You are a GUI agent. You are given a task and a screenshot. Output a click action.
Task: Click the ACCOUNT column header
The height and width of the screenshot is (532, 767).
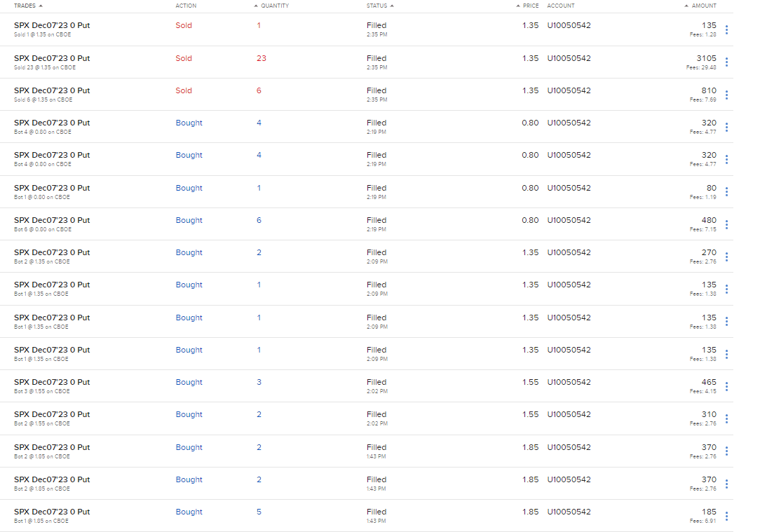[561, 6]
